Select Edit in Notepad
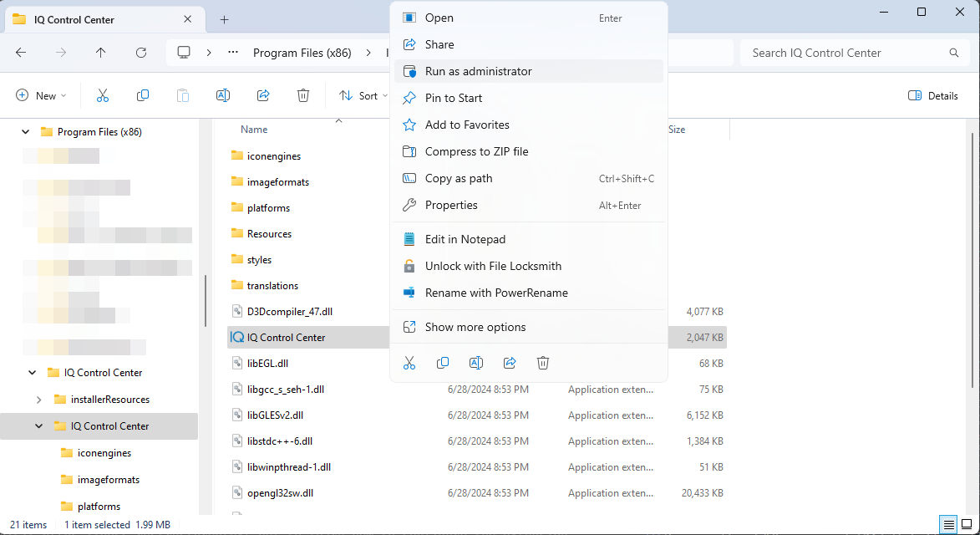980x535 pixels. pos(529,239)
